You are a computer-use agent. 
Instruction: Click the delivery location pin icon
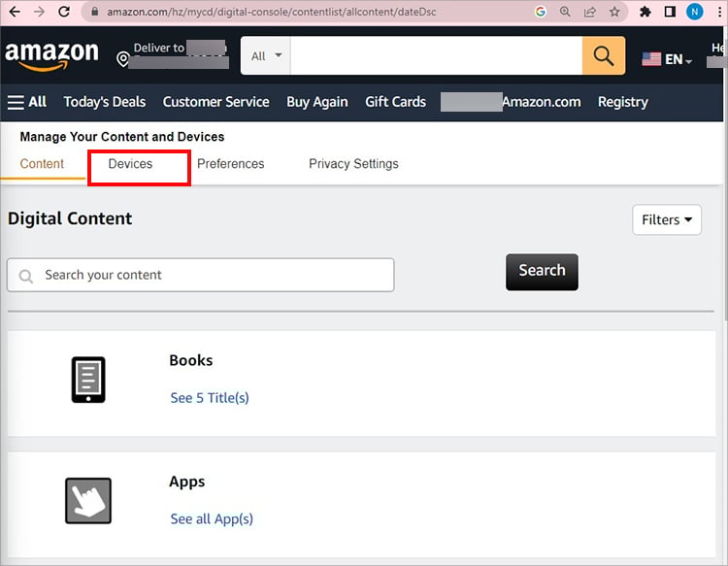click(x=122, y=59)
